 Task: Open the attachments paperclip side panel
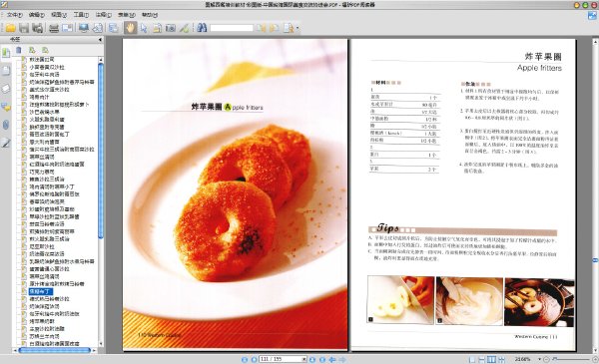(x=6, y=125)
